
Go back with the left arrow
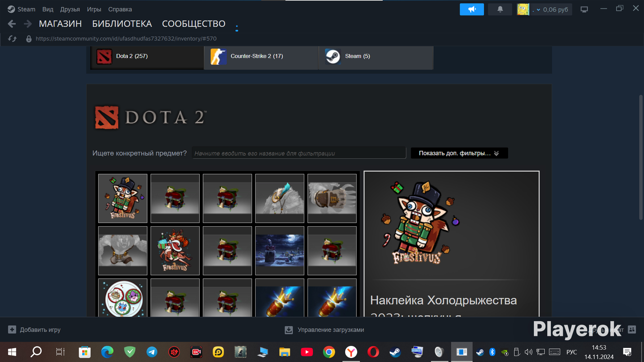point(12,24)
